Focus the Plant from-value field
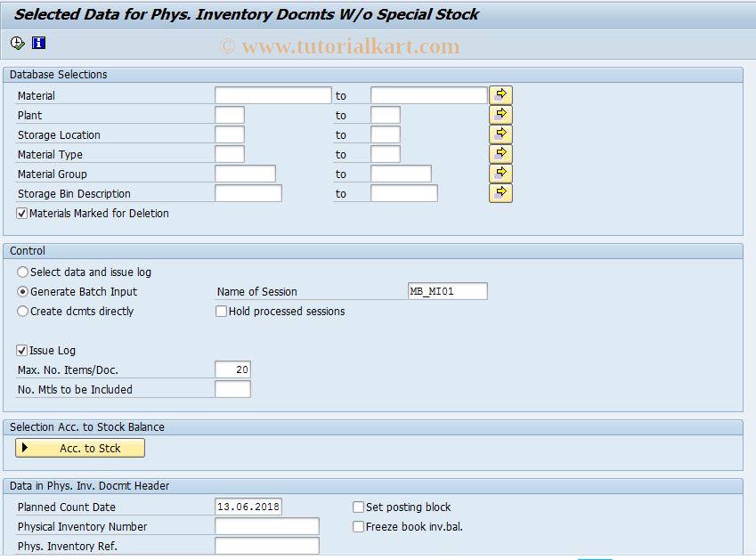 coord(230,115)
